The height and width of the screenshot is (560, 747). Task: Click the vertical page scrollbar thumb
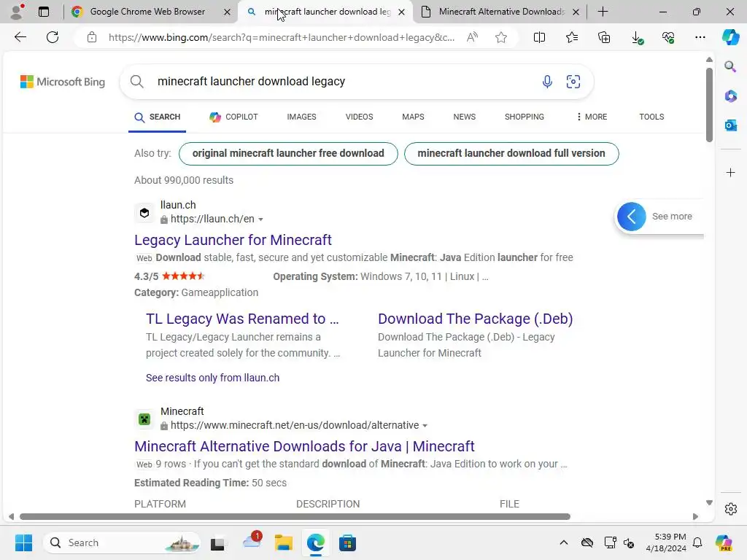click(709, 105)
